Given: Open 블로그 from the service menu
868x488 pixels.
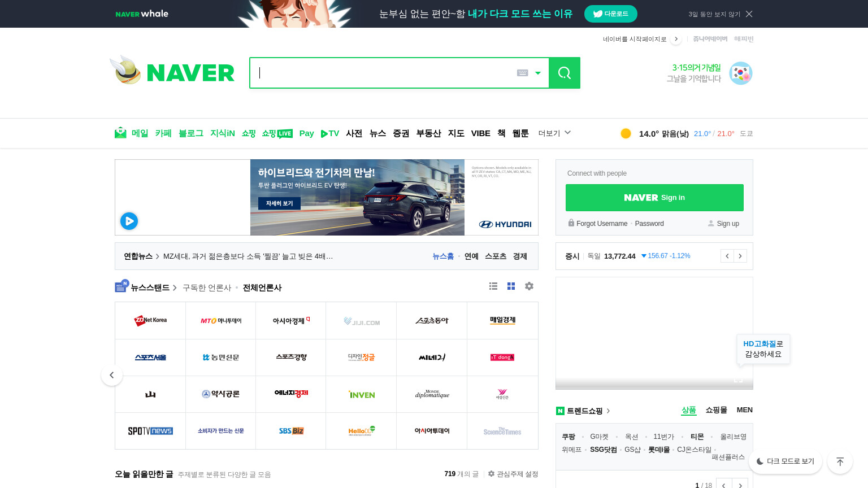Looking at the screenshot, I should [x=191, y=133].
